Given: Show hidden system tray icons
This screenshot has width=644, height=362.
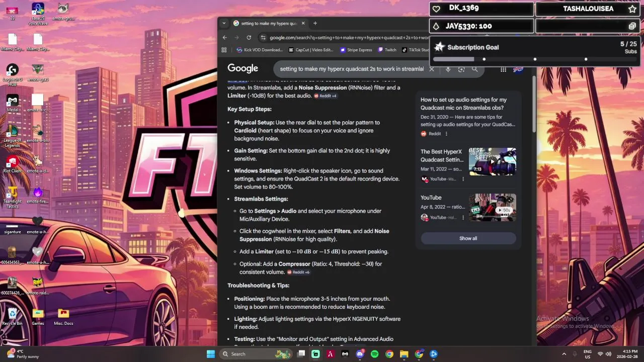Looking at the screenshot, I should click(x=564, y=354).
